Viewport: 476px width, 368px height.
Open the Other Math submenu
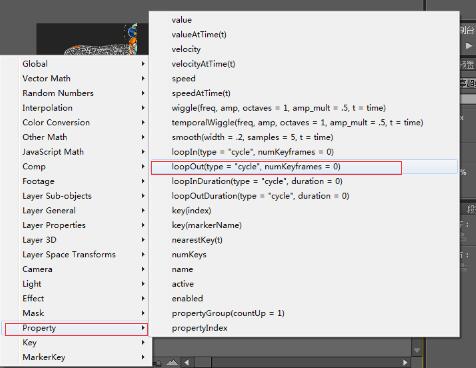(76, 137)
